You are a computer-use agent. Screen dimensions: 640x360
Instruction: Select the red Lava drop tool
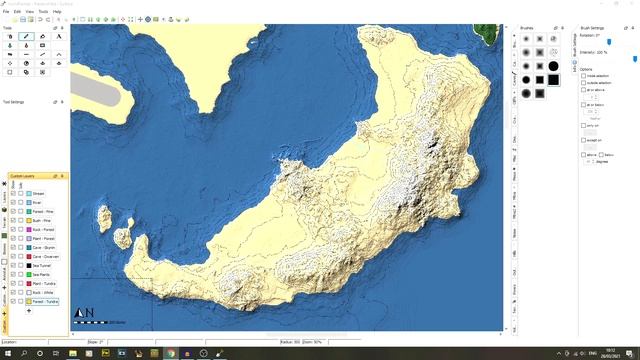(x=26, y=45)
